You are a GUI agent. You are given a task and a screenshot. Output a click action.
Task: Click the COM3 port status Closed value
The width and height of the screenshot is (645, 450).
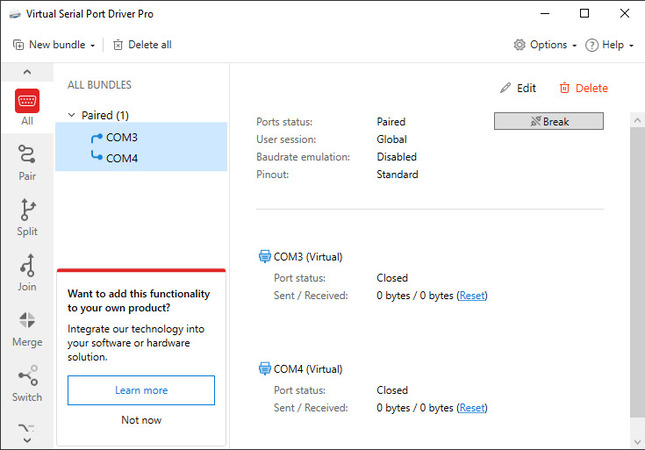392,278
